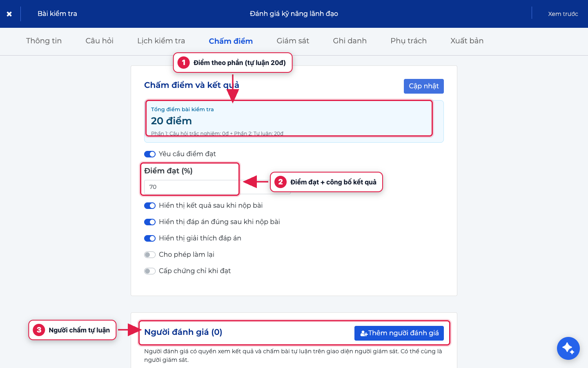This screenshot has width=588, height=368.
Task: Click Xem trước to preview the test
Action: (563, 14)
